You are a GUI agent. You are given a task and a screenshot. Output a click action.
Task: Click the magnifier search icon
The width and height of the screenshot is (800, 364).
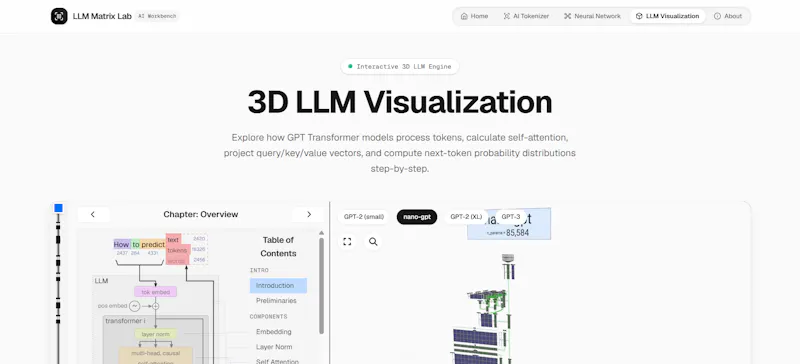tap(373, 242)
